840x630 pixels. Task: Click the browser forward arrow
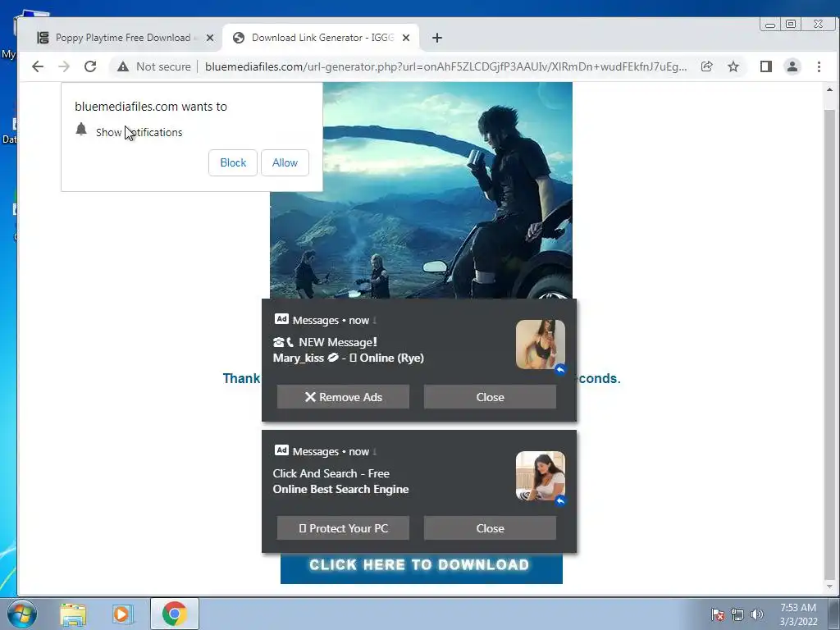(64, 66)
